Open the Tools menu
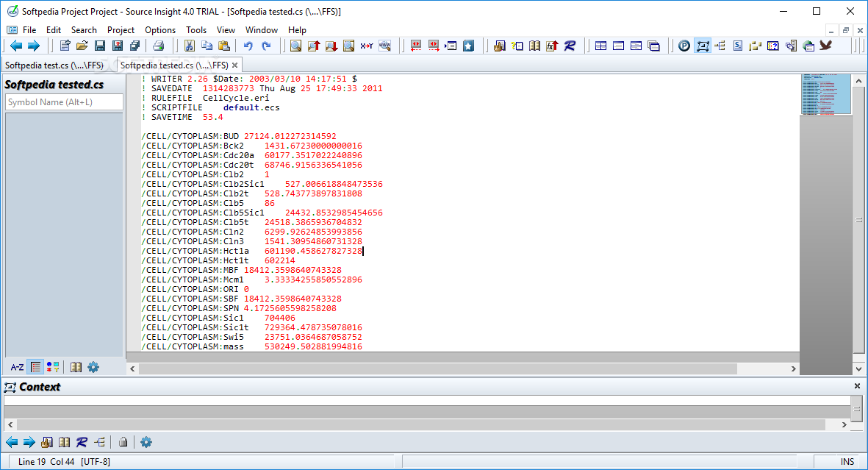The height and width of the screenshot is (470, 868). (196, 30)
